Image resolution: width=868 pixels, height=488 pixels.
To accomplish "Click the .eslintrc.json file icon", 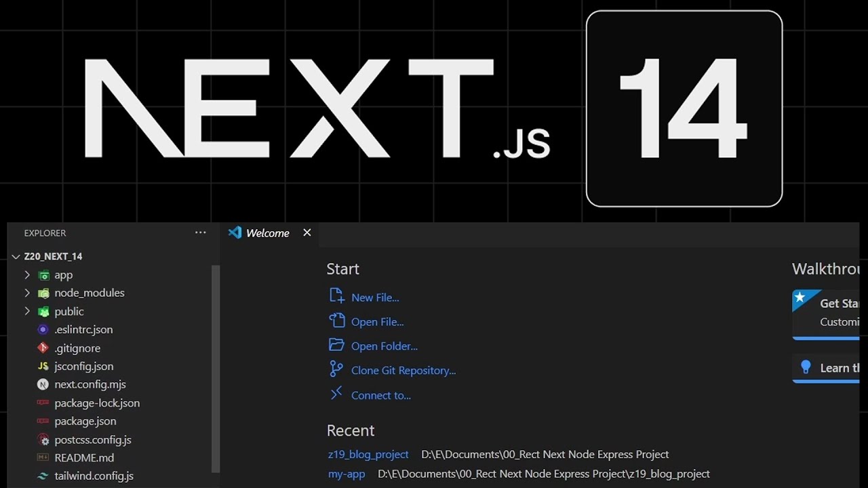I will click(x=43, y=330).
